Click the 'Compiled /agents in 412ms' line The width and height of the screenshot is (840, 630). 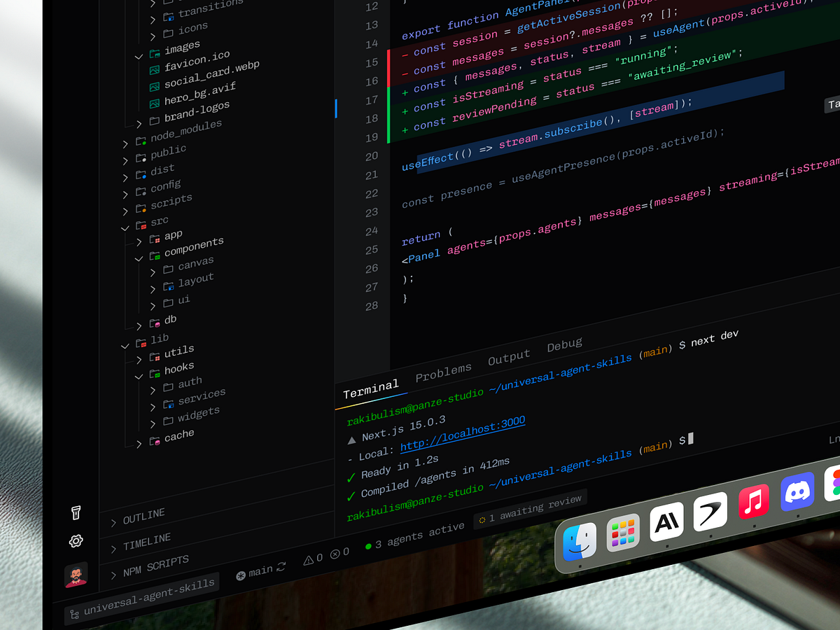[428, 479]
